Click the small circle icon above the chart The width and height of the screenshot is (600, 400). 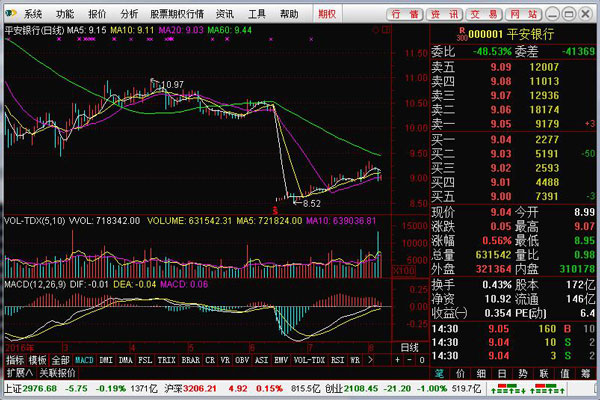[376, 30]
